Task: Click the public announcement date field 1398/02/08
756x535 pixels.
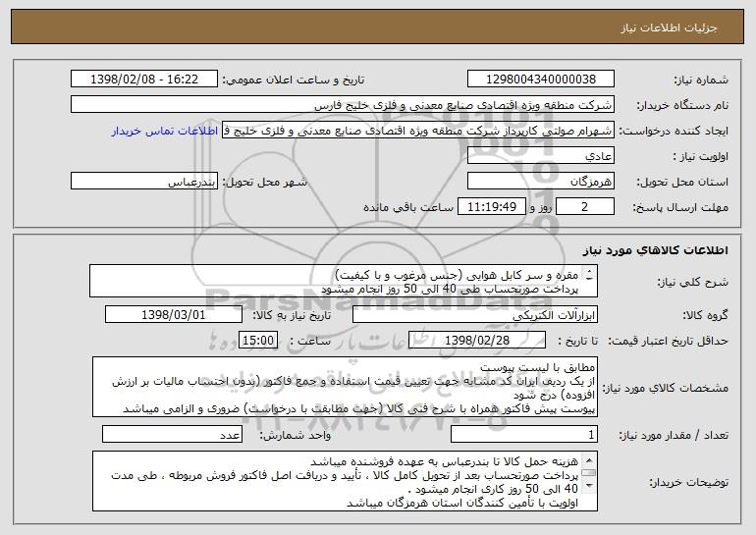Action: pos(144,80)
